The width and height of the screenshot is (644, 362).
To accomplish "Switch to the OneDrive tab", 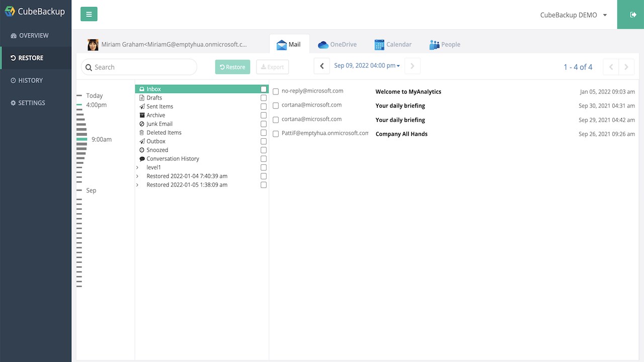I will pos(337,45).
